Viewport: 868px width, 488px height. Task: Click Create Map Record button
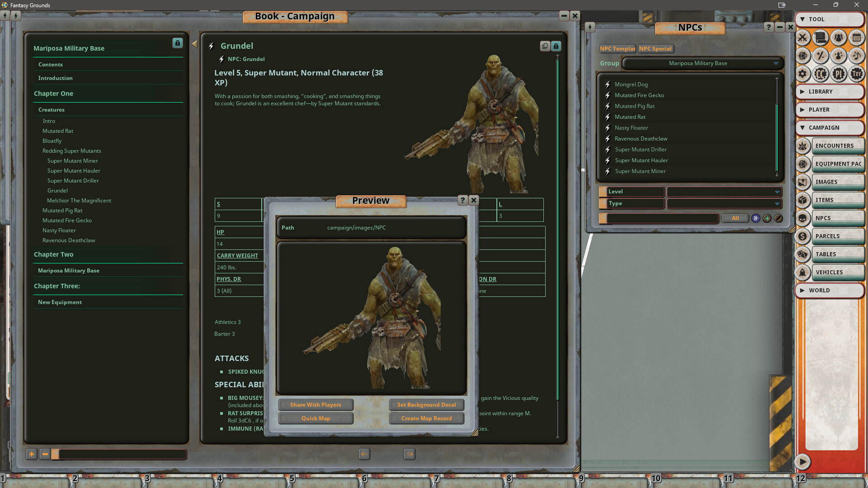(x=426, y=418)
